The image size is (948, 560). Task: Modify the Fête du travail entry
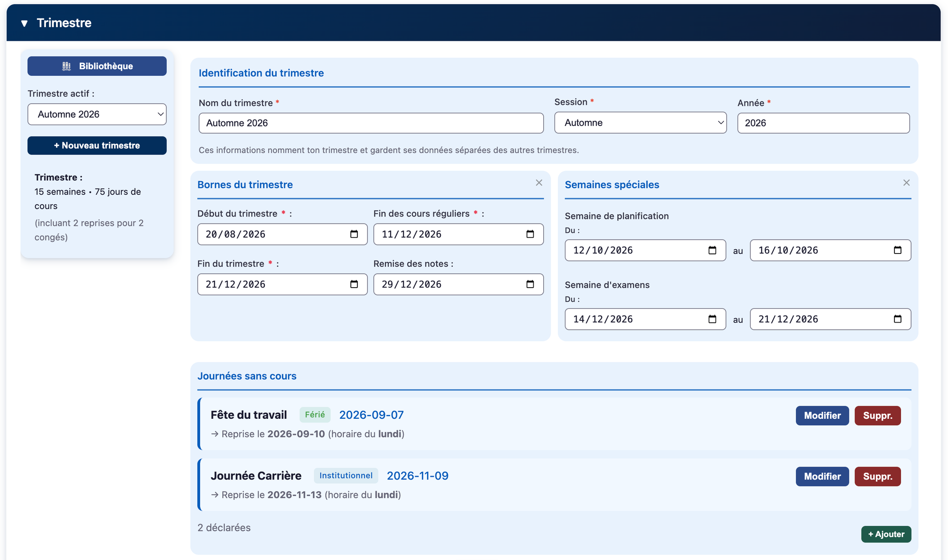click(822, 415)
